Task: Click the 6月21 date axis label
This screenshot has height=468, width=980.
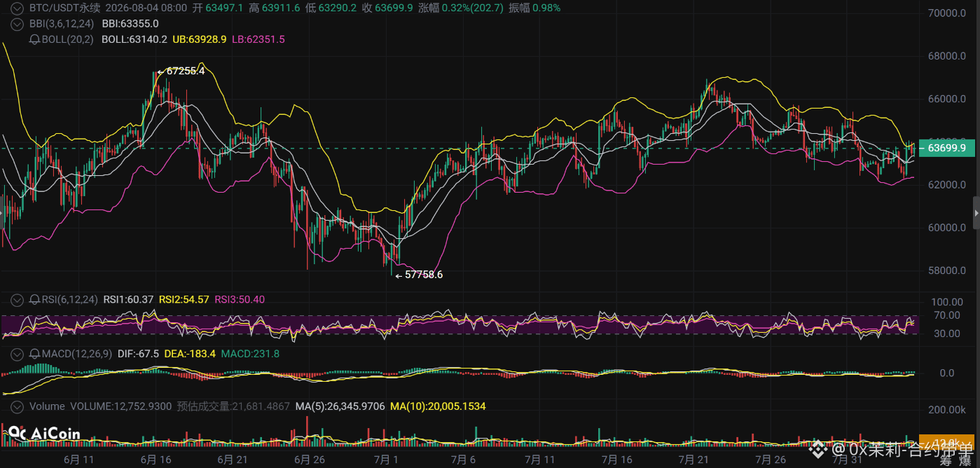Action: coord(233,460)
